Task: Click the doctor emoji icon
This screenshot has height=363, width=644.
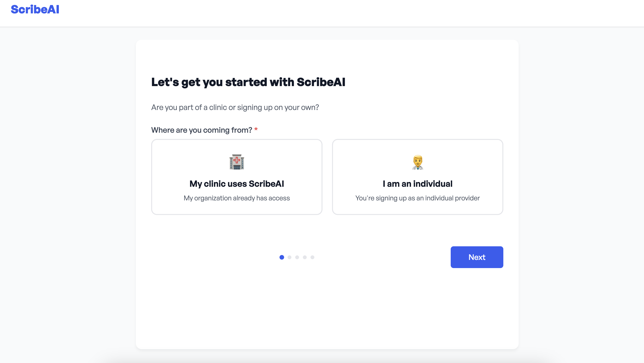Action: (417, 162)
